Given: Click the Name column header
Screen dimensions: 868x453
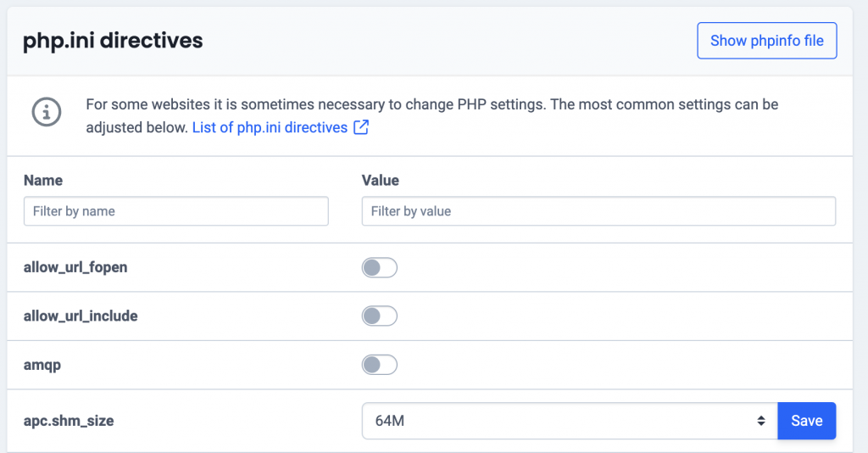Looking at the screenshot, I should (x=43, y=181).
